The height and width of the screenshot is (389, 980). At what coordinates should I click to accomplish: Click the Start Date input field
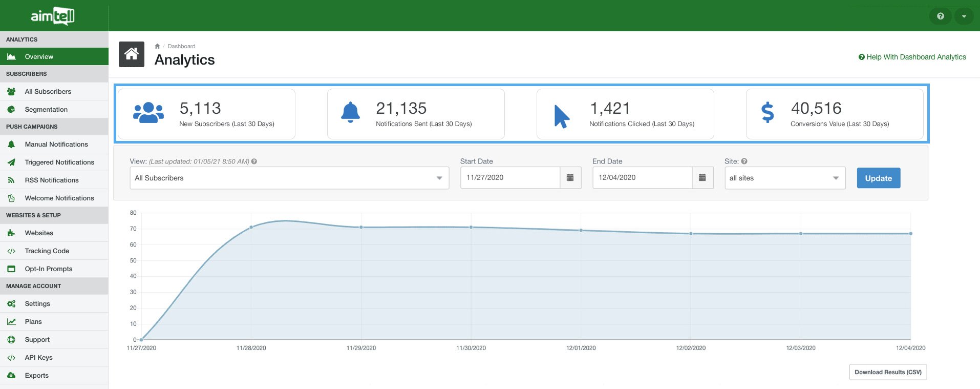[x=510, y=178]
